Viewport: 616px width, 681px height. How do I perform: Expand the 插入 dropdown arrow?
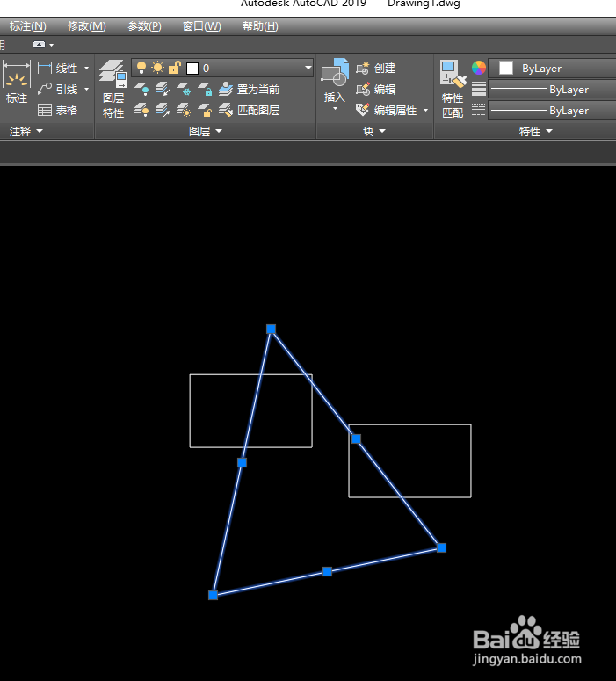pos(335,108)
